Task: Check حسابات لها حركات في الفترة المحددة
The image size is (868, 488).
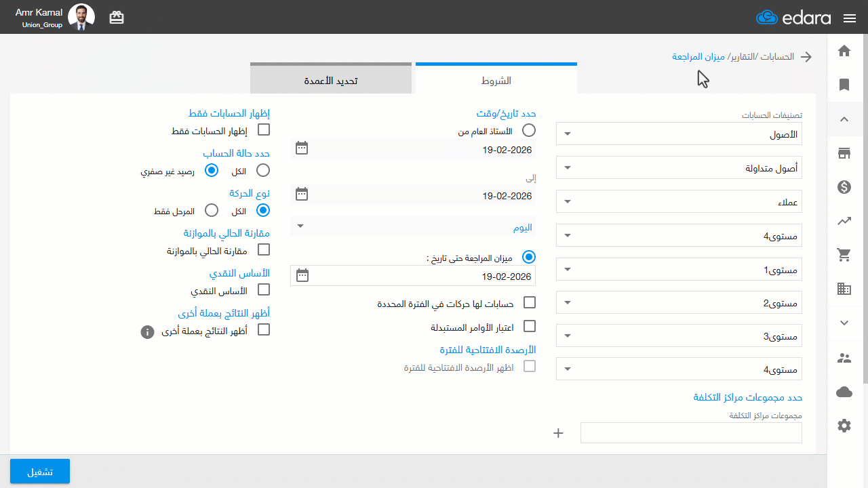Action: point(530,302)
